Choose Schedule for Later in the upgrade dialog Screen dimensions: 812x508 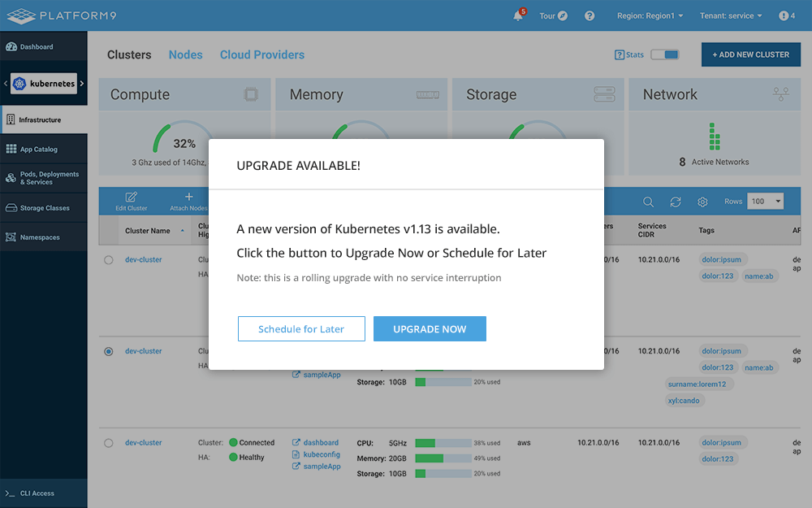(x=301, y=328)
